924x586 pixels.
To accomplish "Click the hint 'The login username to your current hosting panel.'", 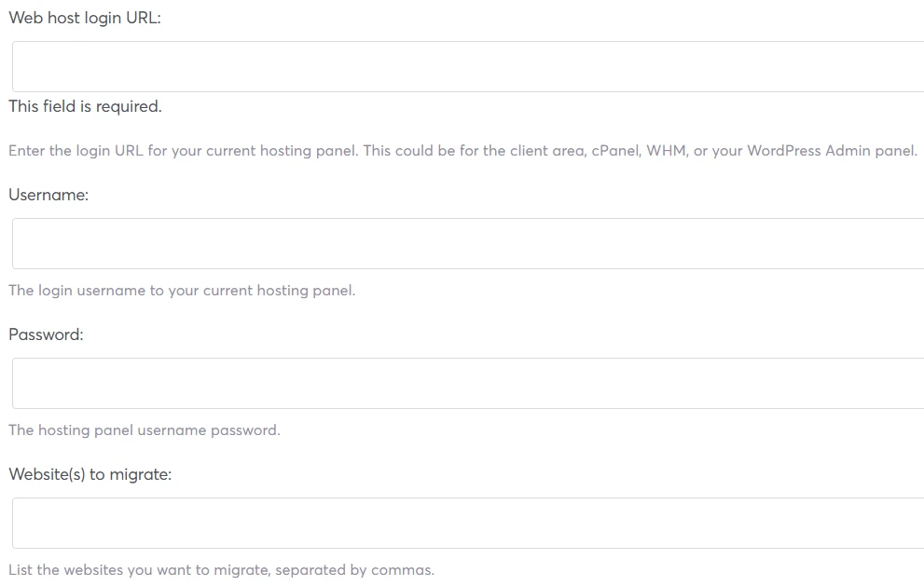I will [182, 291].
